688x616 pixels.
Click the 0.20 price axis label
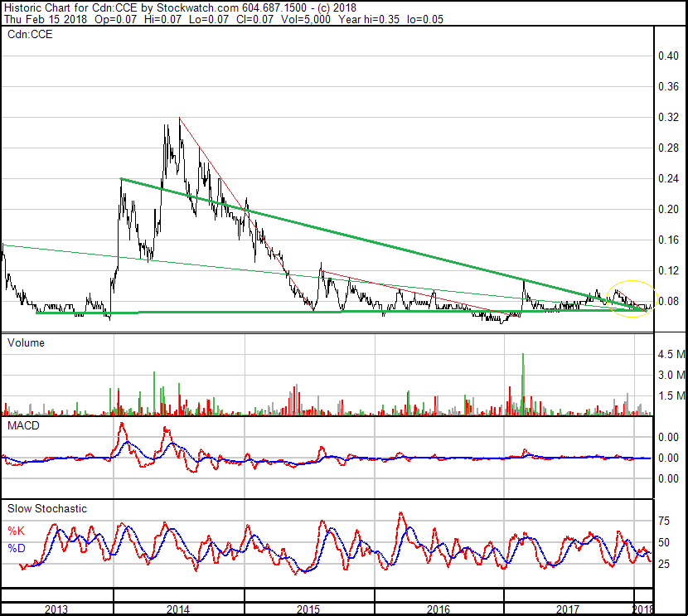668,209
